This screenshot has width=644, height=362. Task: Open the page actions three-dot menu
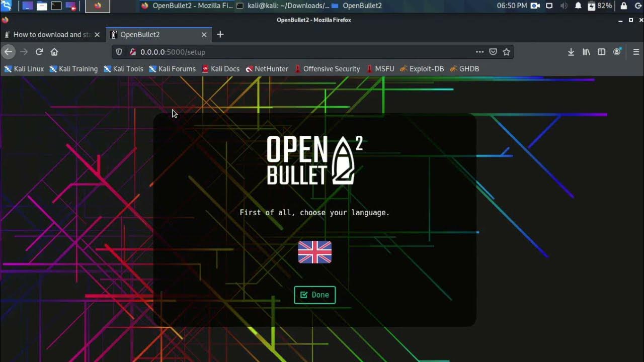coord(479,52)
